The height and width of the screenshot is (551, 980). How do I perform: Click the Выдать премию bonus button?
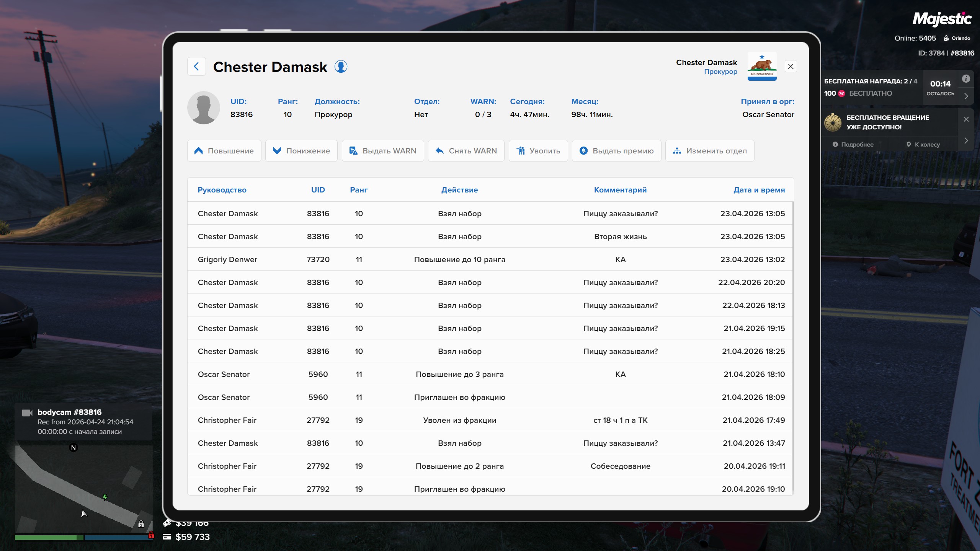coord(616,151)
